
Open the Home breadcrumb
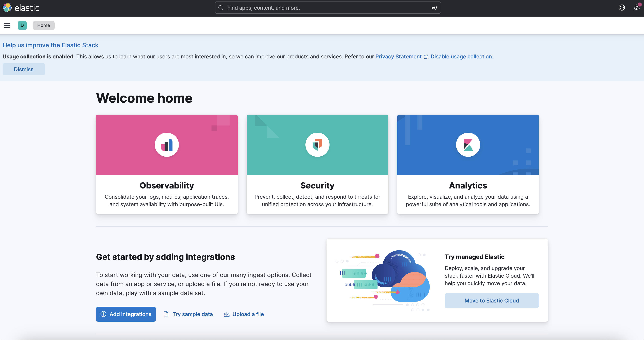pos(43,25)
